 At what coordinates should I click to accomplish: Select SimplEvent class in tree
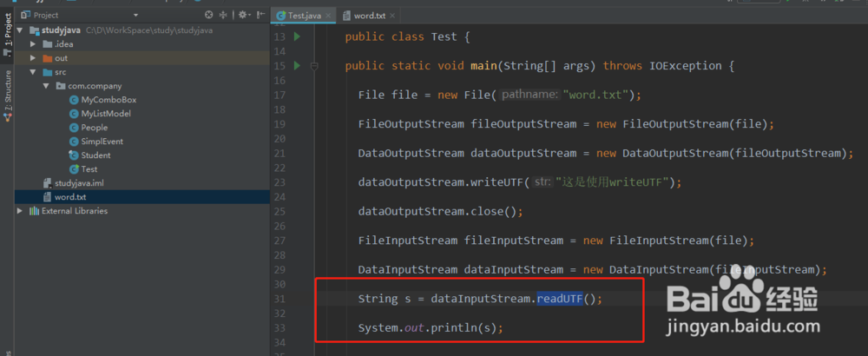102,142
